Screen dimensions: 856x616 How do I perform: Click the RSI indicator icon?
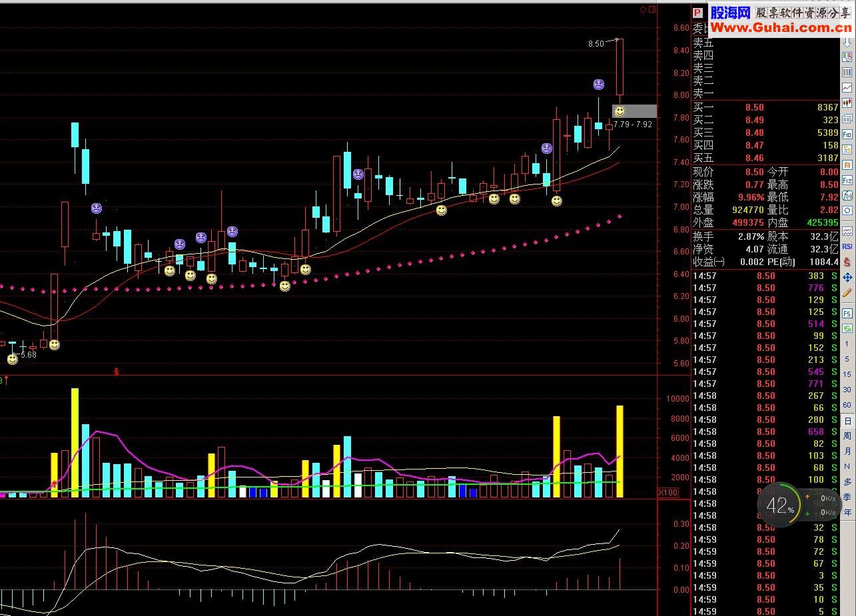847,246
